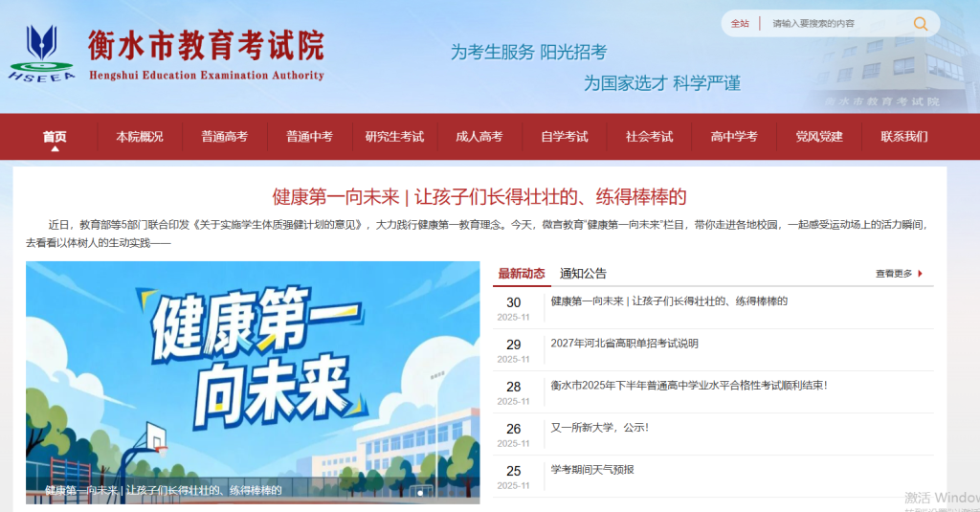Click the 衡水市教育考试院 site title
The height and width of the screenshot is (512, 980).
click(207, 46)
